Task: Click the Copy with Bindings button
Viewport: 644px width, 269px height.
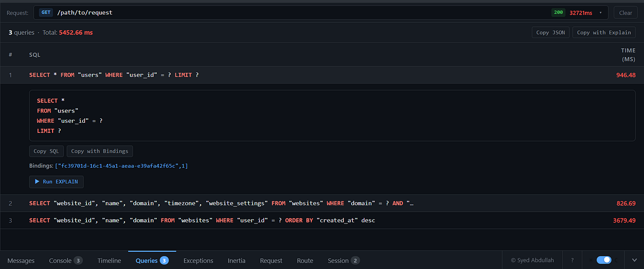Action: tap(100, 151)
